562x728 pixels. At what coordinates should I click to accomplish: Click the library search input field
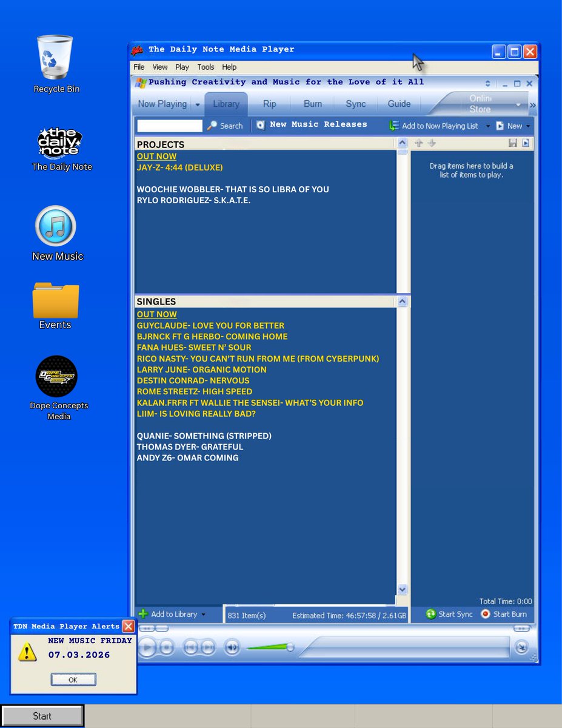(170, 126)
